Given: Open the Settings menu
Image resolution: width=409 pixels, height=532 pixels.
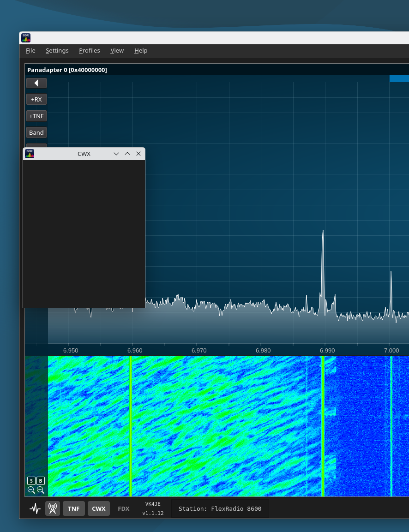Looking at the screenshot, I should click(x=57, y=51).
